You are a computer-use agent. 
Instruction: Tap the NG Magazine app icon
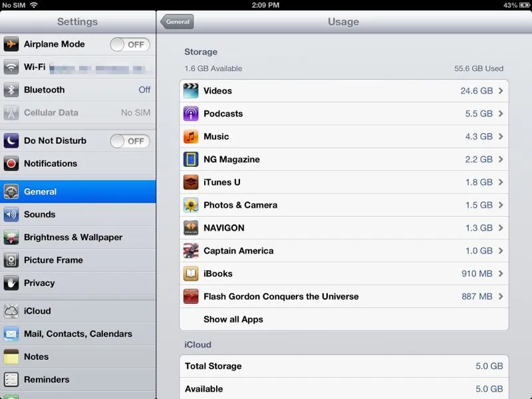191,160
